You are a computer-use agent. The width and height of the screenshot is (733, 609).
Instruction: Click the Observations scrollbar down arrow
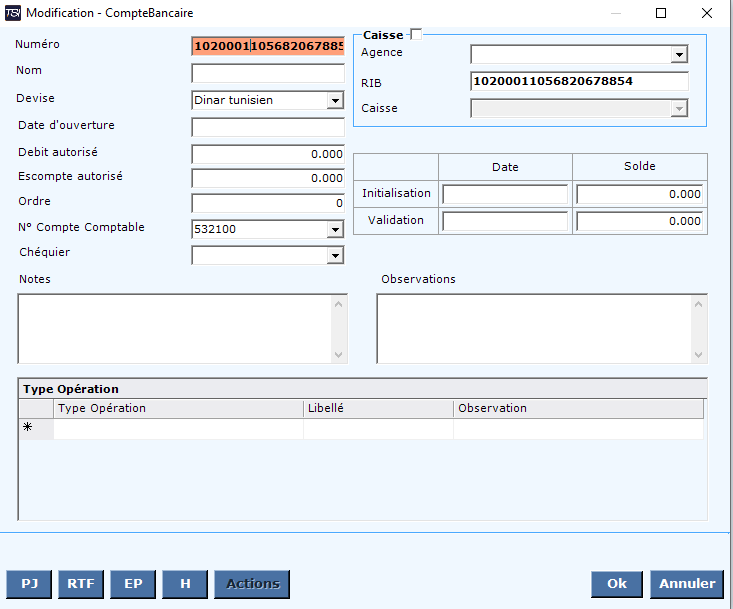pyautogui.click(x=698, y=355)
